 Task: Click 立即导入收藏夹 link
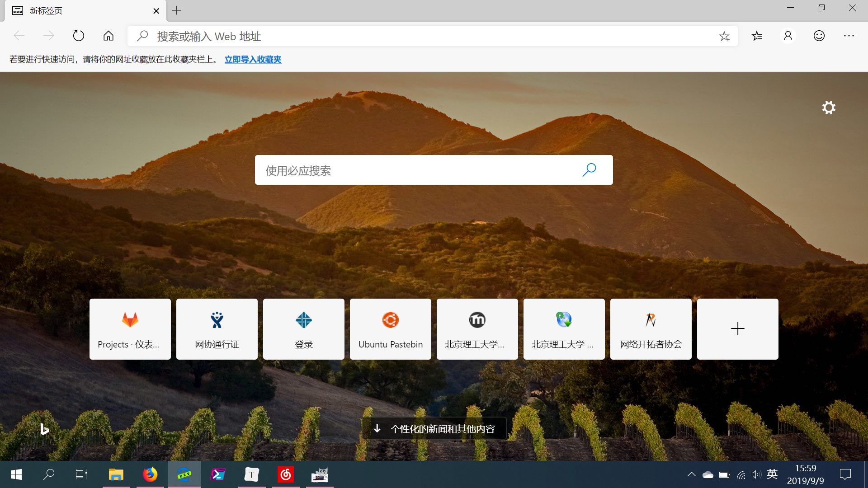click(x=253, y=60)
